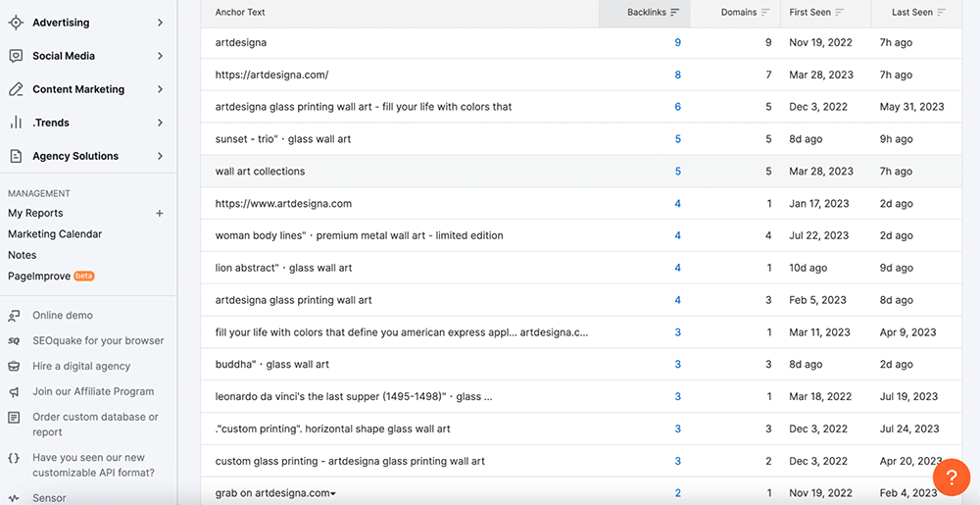
Task: Click Last Seen date Jul 19, 2023
Action: 908,397
